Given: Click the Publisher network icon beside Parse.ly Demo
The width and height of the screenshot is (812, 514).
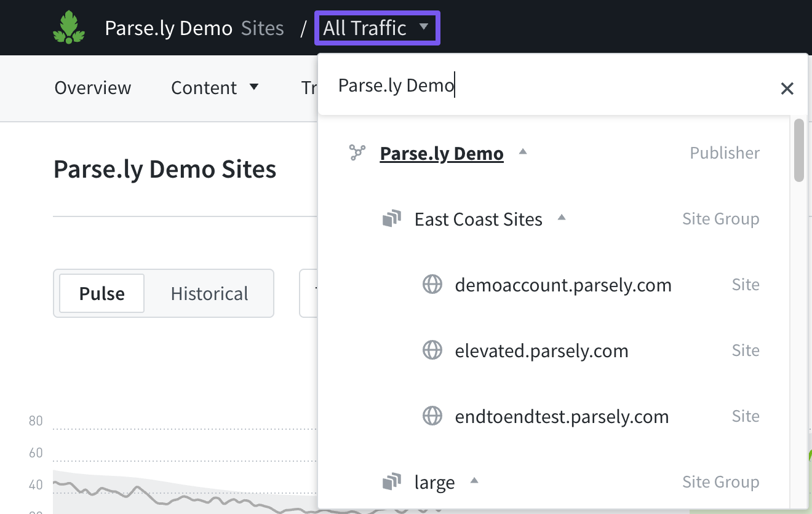Looking at the screenshot, I should pos(357,152).
